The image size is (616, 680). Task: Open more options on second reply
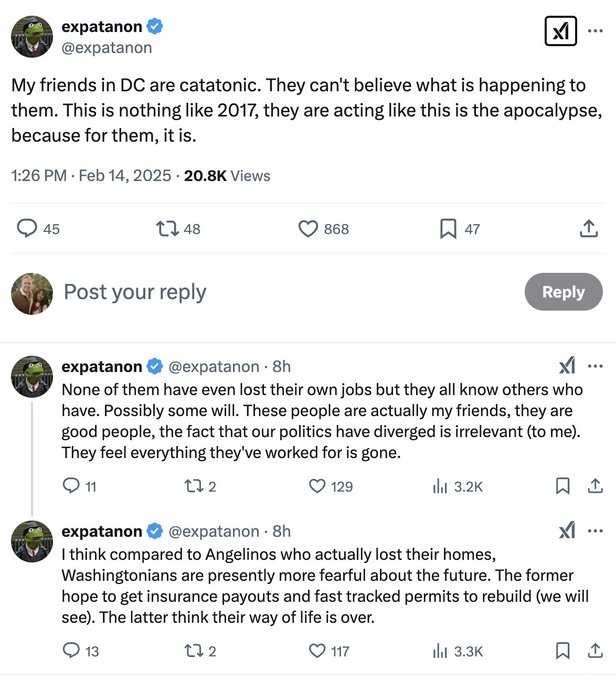pyautogui.click(x=596, y=531)
